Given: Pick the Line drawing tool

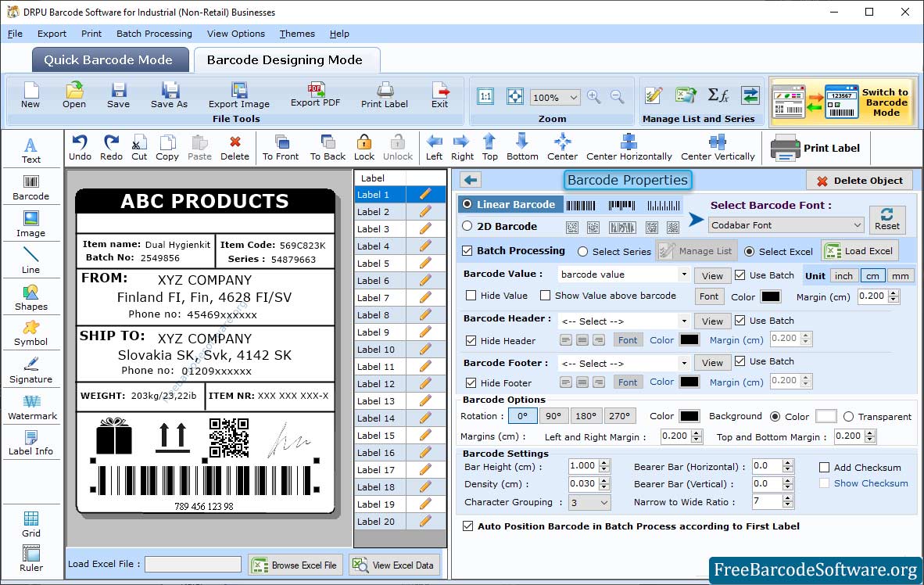Looking at the screenshot, I should point(30,260).
